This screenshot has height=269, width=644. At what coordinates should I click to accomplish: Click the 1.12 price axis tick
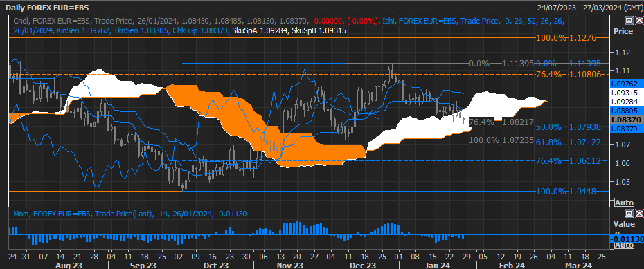pos(622,53)
